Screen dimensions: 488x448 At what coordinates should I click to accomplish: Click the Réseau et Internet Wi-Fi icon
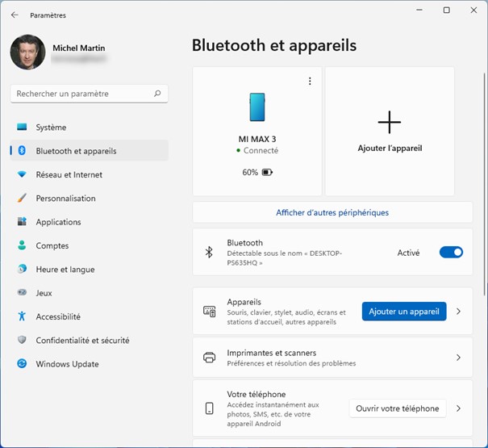22,174
